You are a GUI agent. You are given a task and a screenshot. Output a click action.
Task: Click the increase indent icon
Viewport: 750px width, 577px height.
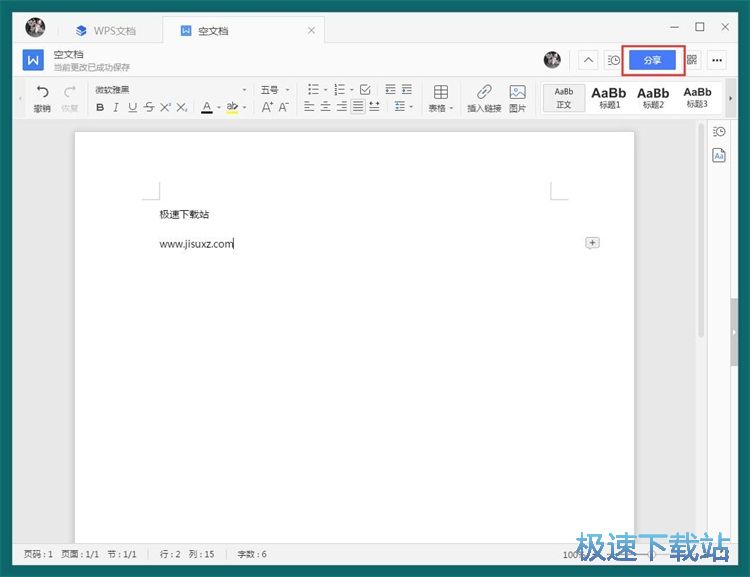tap(407, 89)
